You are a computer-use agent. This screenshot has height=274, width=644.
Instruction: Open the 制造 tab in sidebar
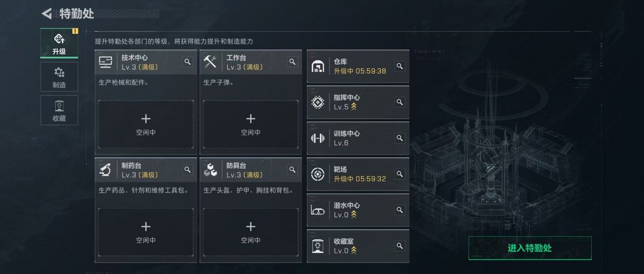(59, 76)
